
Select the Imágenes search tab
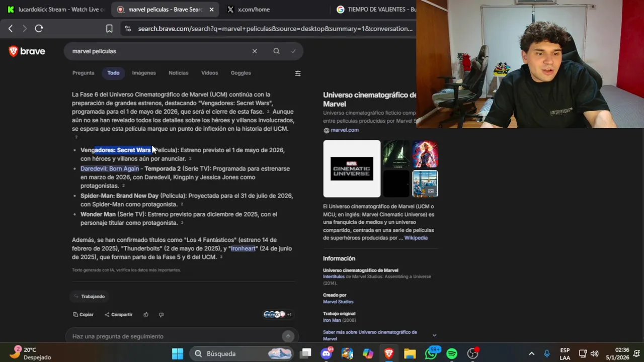pos(144,73)
